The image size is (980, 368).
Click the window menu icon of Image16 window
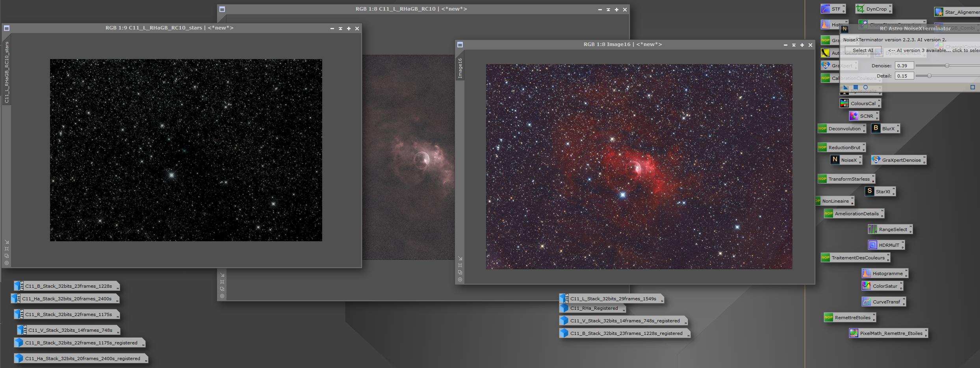click(460, 45)
